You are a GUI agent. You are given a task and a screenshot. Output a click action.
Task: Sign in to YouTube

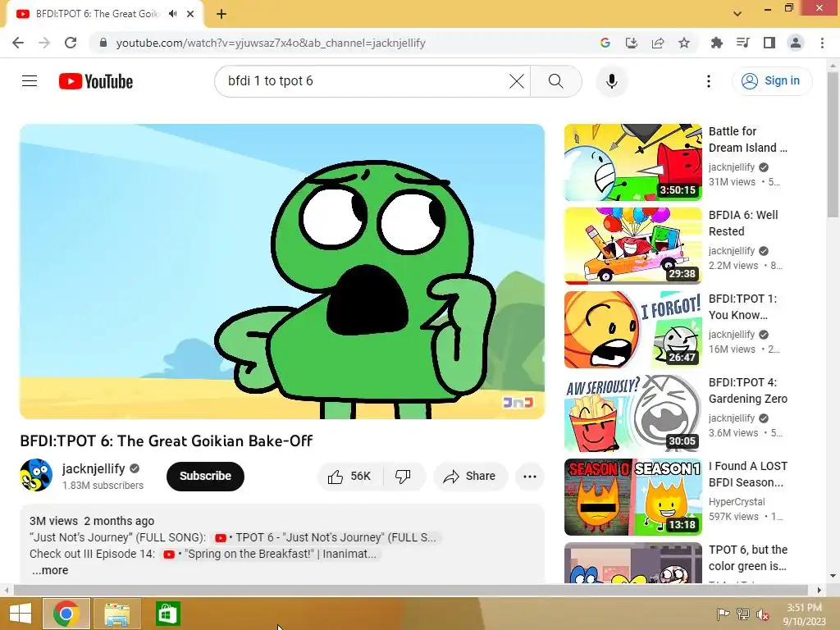(771, 81)
